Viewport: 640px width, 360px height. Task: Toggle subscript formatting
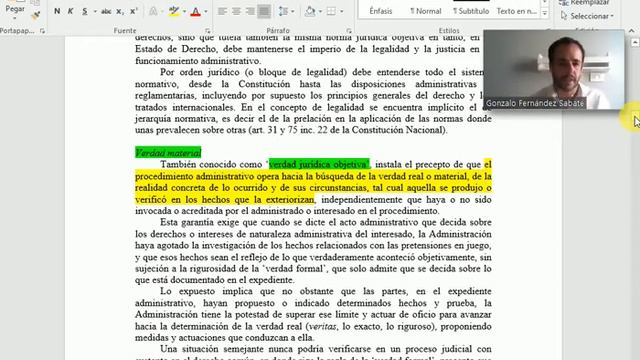coord(120,11)
